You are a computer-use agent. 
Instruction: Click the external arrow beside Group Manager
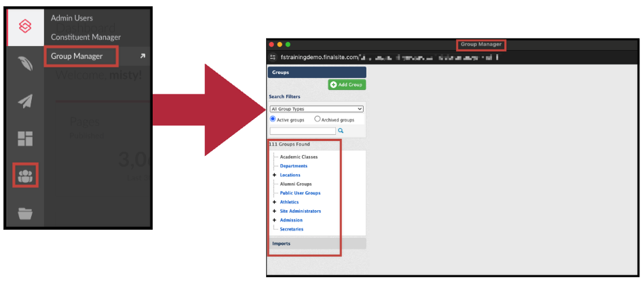point(143,56)
